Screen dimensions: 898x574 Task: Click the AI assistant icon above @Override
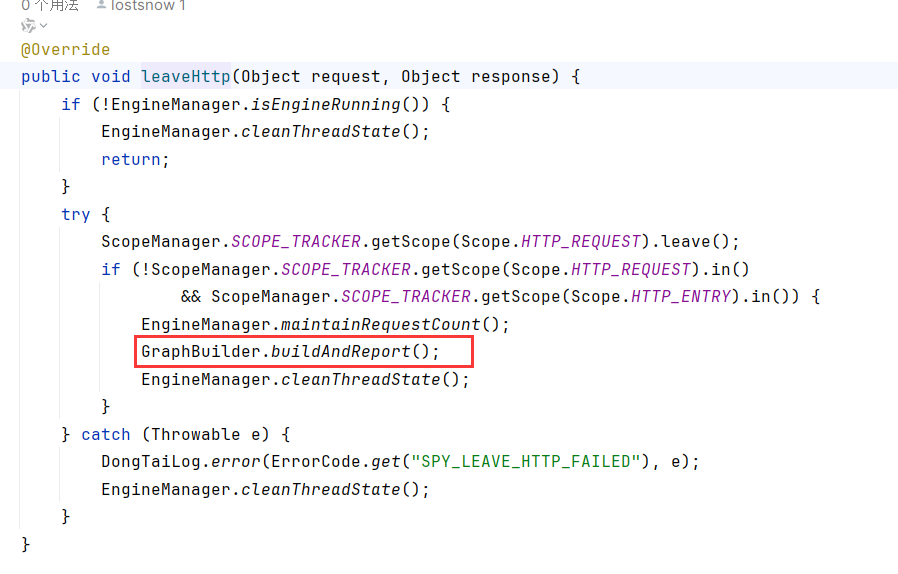click(x=28, y=26)
